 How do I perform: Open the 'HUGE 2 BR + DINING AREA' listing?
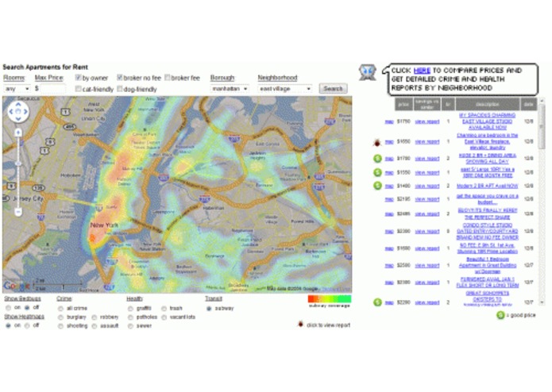tap(487, 159)
